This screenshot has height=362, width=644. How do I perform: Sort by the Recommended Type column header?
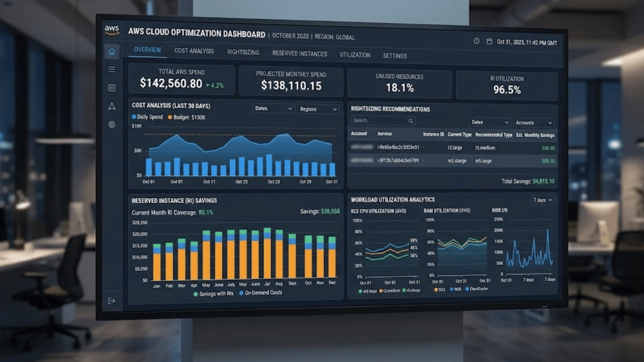point(494,135)
